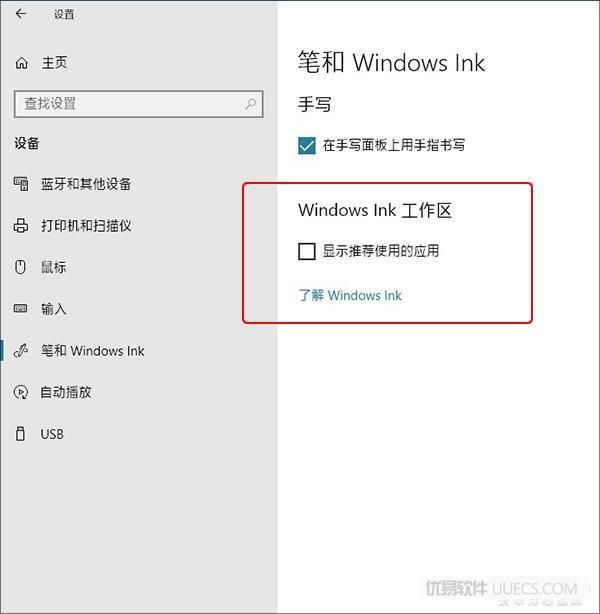600x614 pixels.
Task: Select the 自动播放 menu item
Action: (x=66, y=392)
